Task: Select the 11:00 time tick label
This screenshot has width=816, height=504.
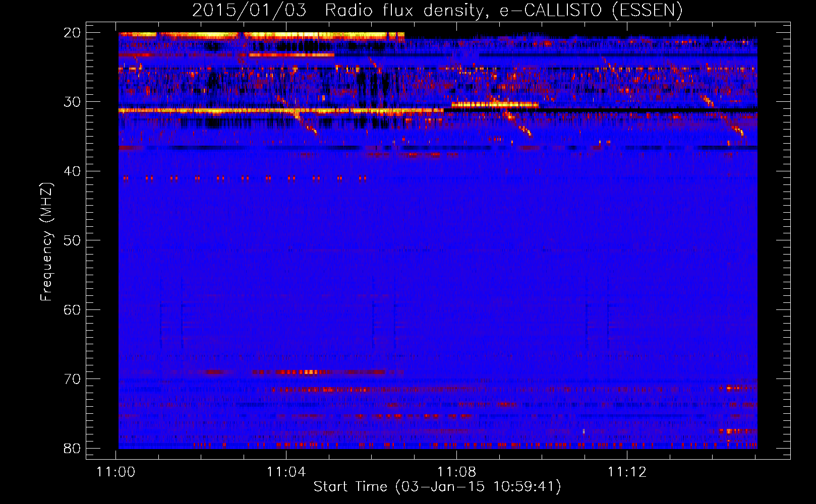Action: pyautogui.click(x=116, y=472)
